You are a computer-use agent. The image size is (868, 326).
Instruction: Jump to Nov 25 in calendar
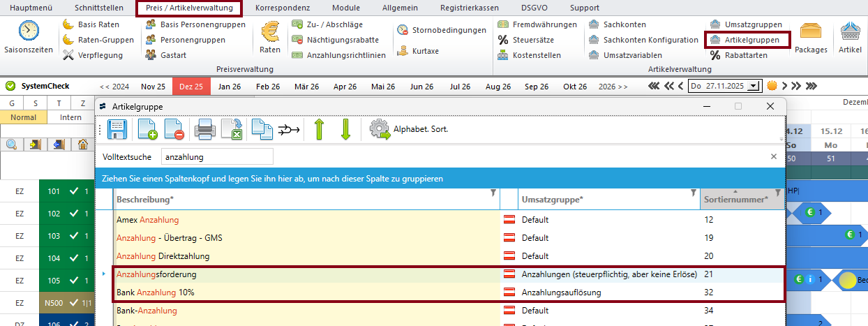pos(153,87)
